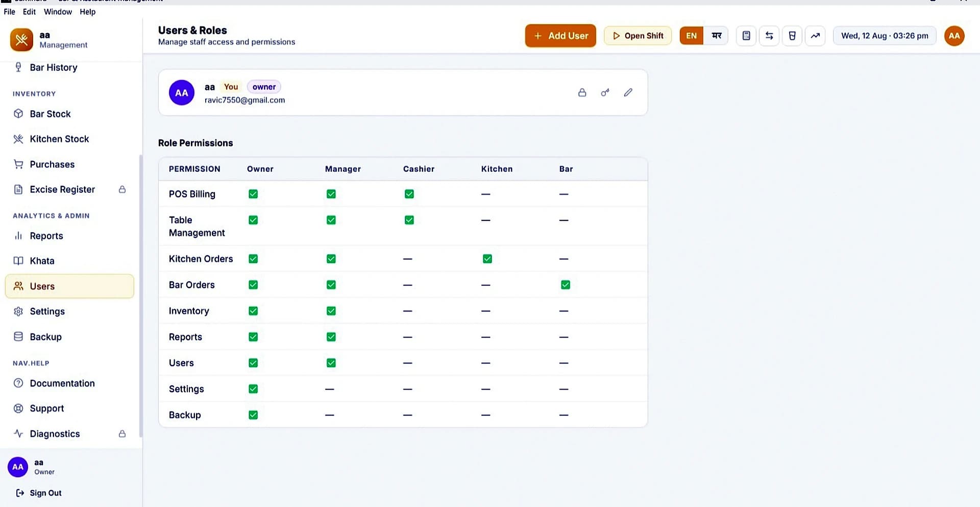This screenshot has width=980, height=507.
Task: Click the orange AA avatar at top right
Action: pos(954,36)
